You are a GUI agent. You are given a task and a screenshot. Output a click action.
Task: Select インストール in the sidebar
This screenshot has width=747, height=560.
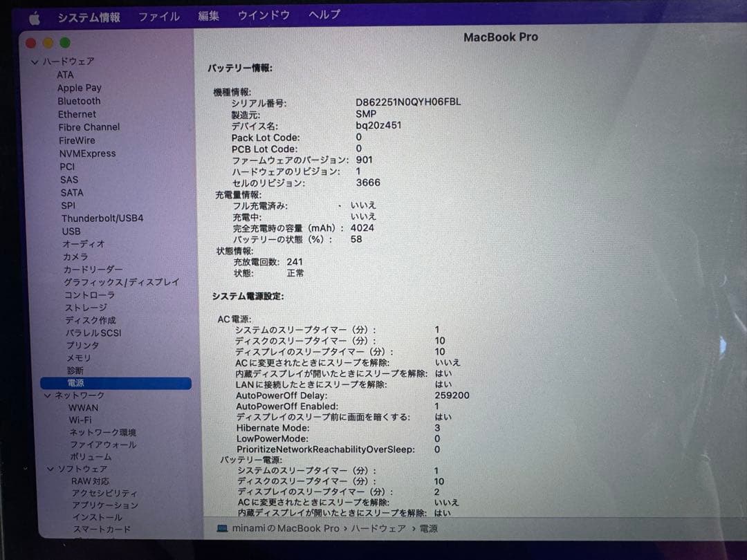(98, 517)
